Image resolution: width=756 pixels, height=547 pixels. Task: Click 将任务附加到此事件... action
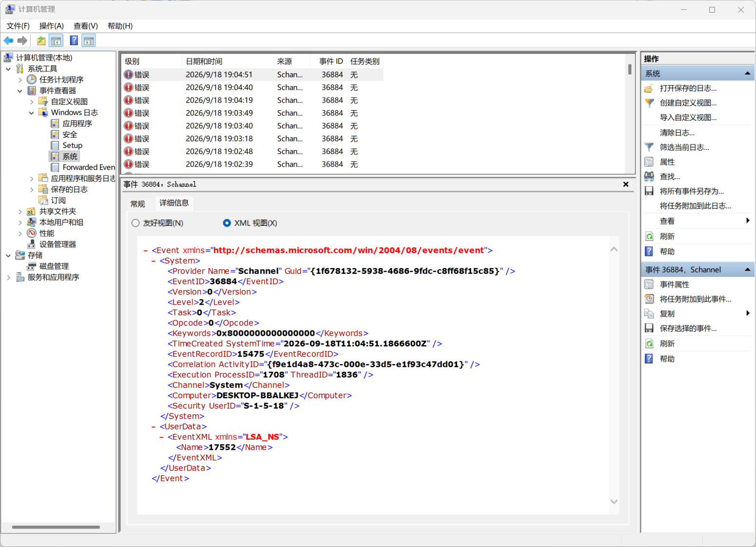click(696, 299)
